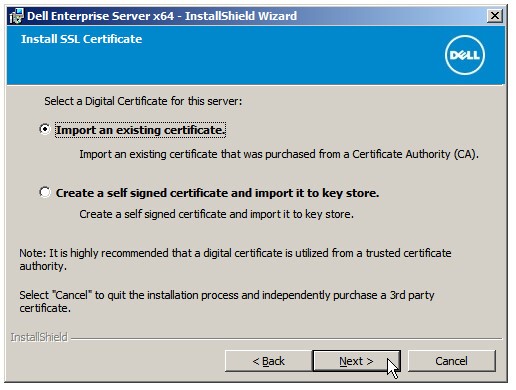
Task: Cancel the SSL certificate installation
Action: coord(452,361)
